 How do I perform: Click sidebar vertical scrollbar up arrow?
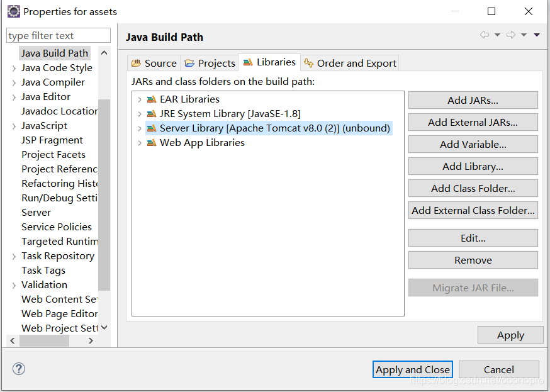point(104,53)
